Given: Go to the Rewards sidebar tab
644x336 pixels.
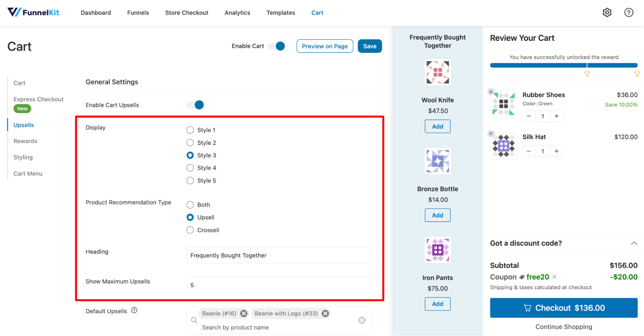Looking at the screenshot, I should [25, 141].
